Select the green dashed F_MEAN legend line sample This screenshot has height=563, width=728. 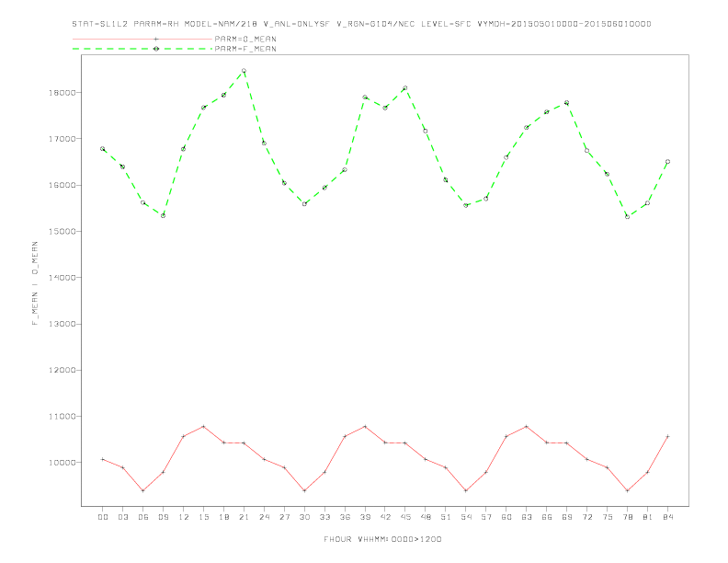coord(142,49)
